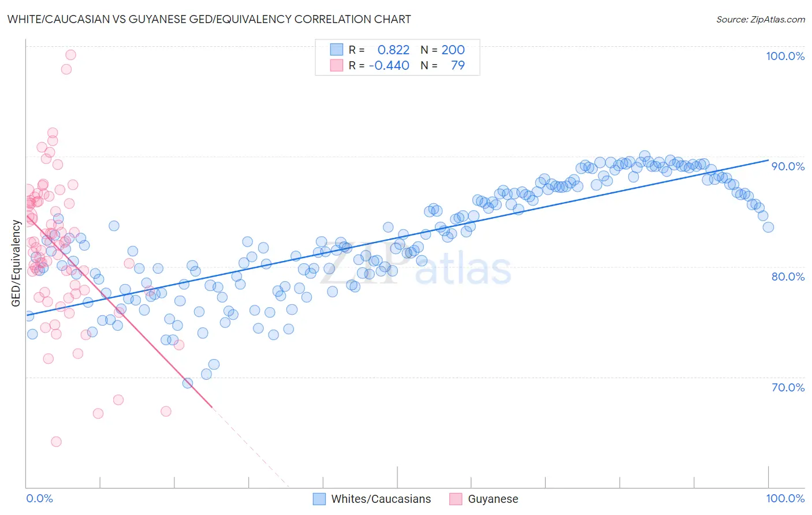Select the Whites/Caucasians legend label
The image size is (812, 515).
[x=381, y=499]
